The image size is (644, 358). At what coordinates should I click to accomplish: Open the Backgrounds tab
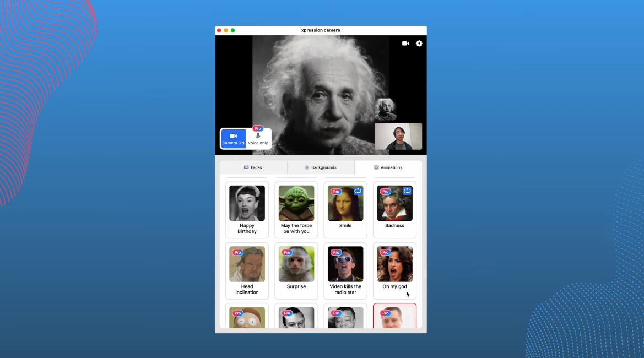pos(321,167)
